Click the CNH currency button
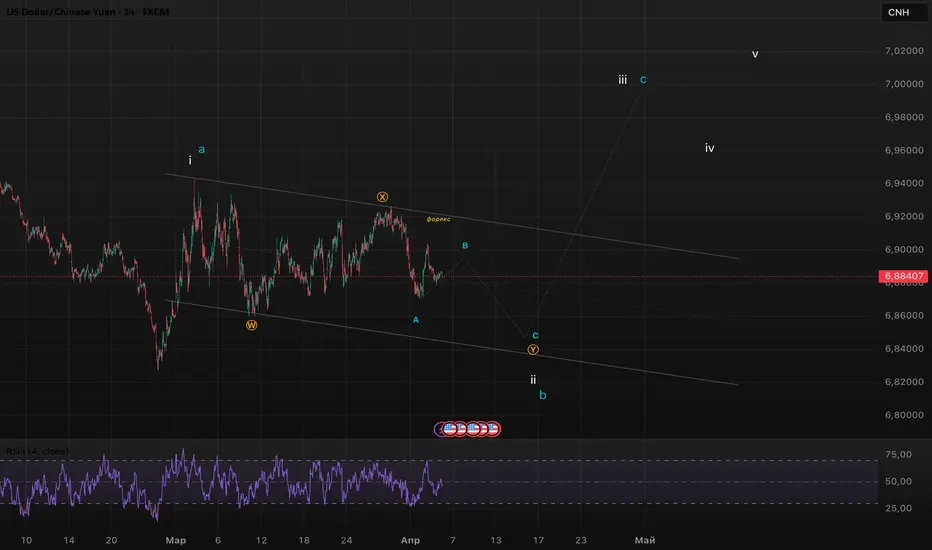Screen dimensions: 932x550 [x=903, y=12]
